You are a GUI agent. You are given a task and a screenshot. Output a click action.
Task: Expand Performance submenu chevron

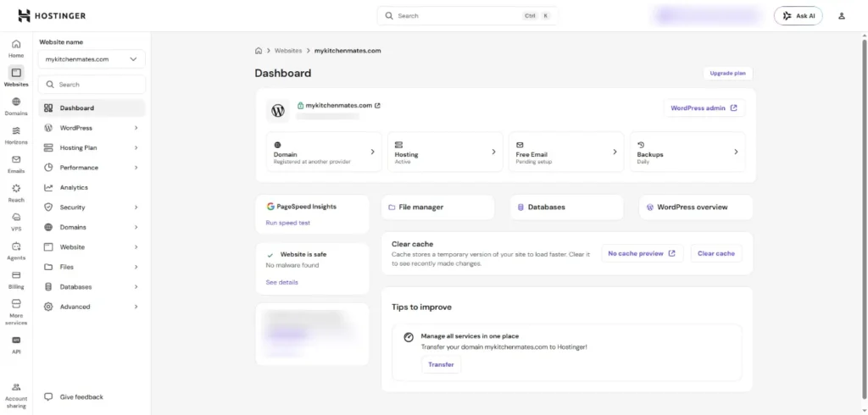click(x=136, y=168)
